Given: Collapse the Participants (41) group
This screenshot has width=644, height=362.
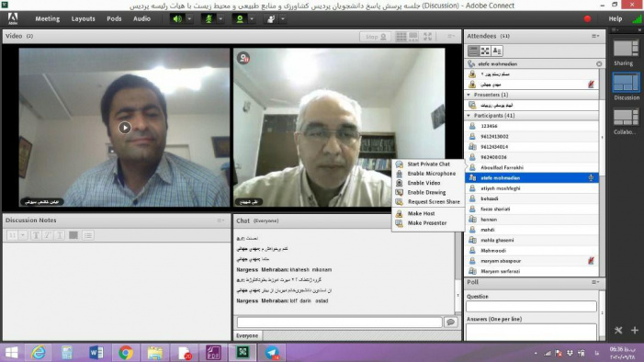Looking at the screenshot, I should (x=469, y=116).
